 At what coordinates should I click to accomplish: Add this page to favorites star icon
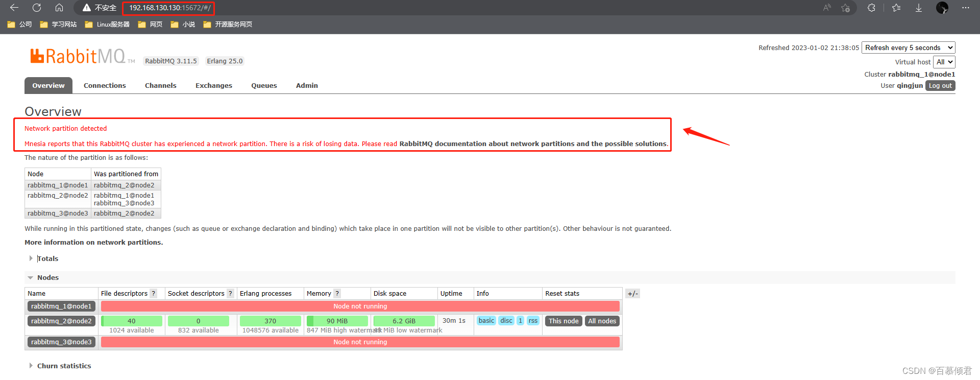click(x=846, y=8)
